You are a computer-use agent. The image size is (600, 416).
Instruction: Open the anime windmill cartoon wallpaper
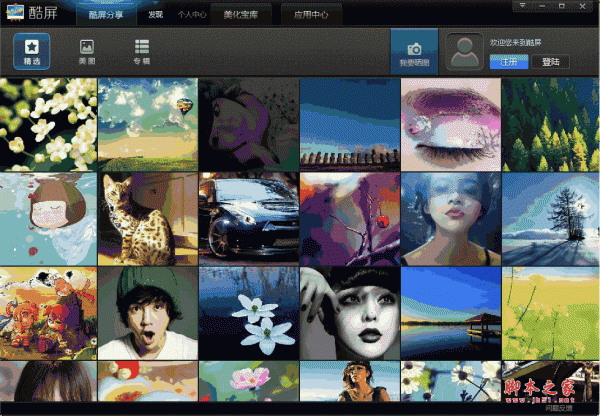[x=48, y=313]
